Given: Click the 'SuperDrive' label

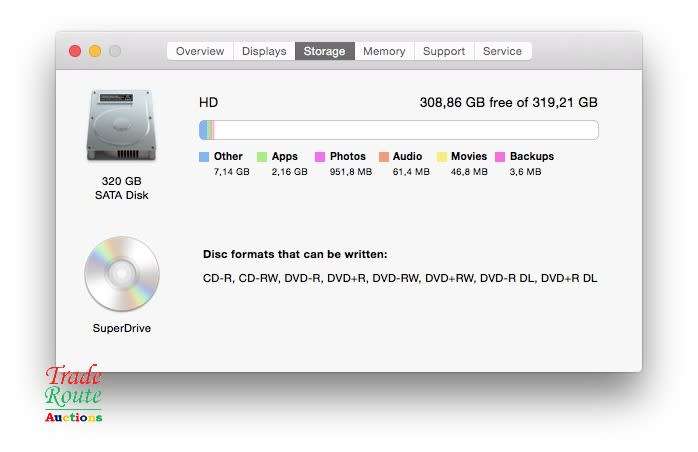Looking at the screenshot, I should [x=122, y=329].
